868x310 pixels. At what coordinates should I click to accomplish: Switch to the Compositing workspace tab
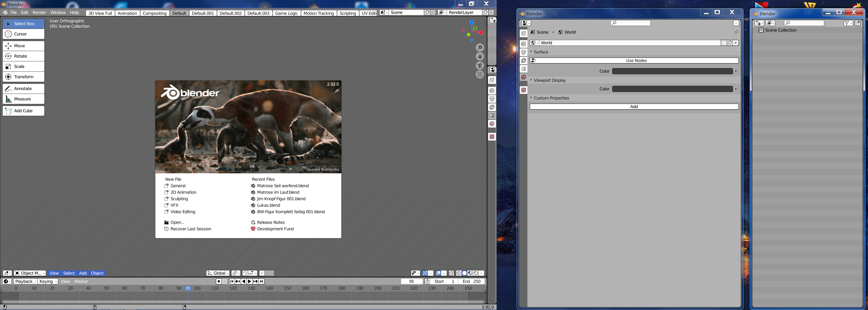tap(155, 13)
